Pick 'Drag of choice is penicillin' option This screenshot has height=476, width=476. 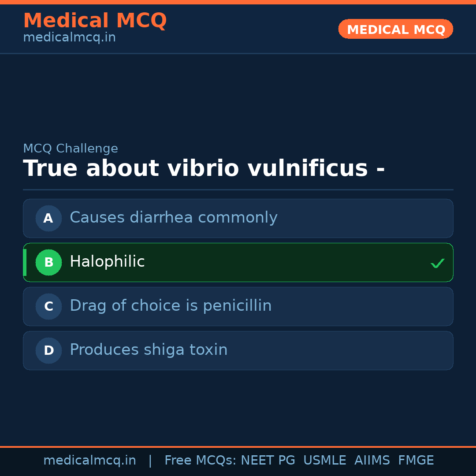(x=171, y=306)
